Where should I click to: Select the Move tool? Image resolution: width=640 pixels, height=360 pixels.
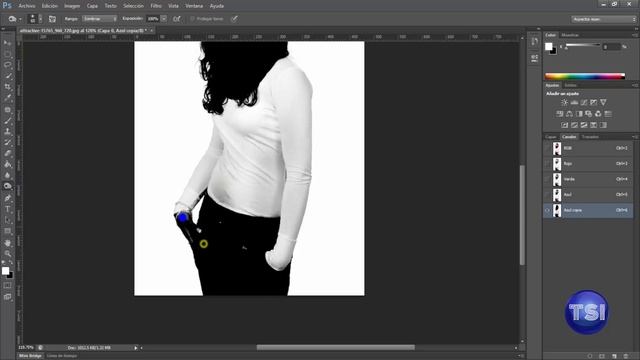tap(7, 43)
